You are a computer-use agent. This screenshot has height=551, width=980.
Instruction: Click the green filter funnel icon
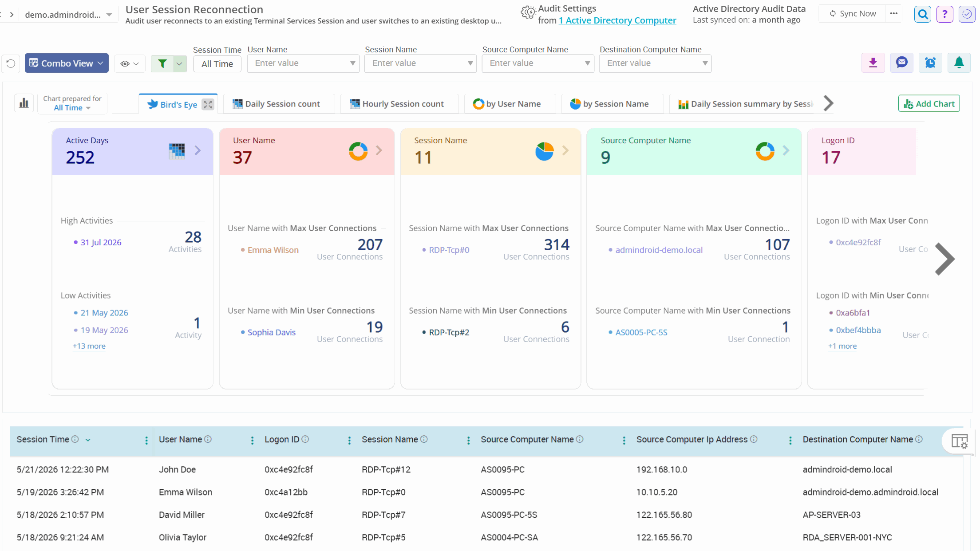[162, 63]
